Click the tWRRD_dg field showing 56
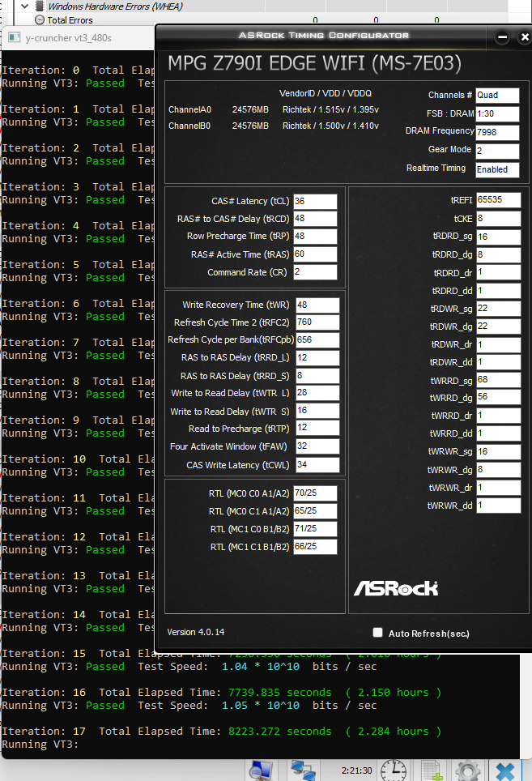The image size is (532, 781). (x=499, y=397)
